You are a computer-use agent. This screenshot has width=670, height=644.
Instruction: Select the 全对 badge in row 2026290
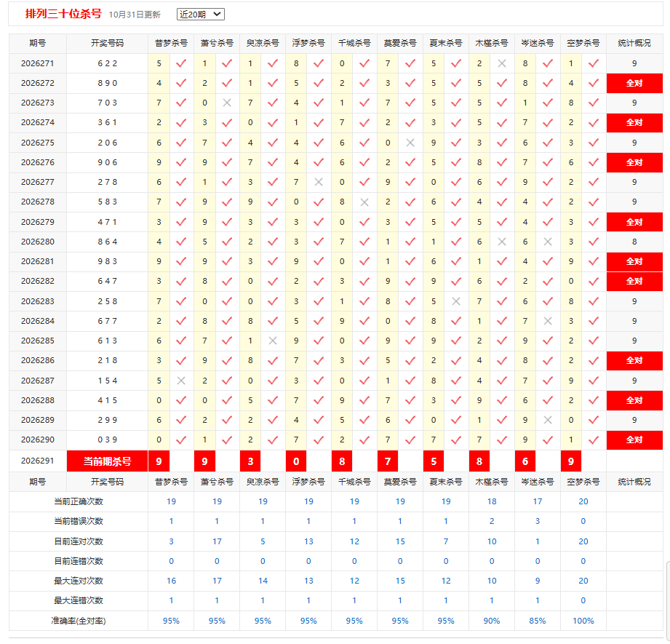tap(634, 440)
